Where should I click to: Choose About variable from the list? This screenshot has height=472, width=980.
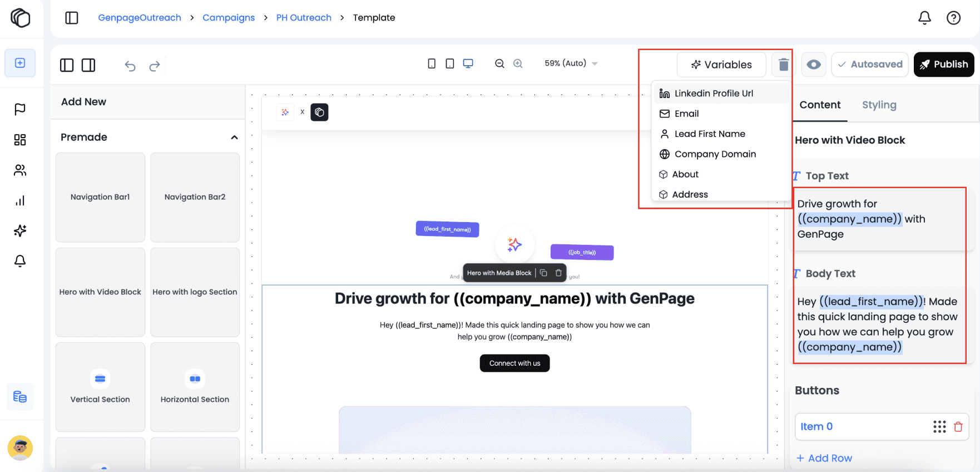point(721,174)
